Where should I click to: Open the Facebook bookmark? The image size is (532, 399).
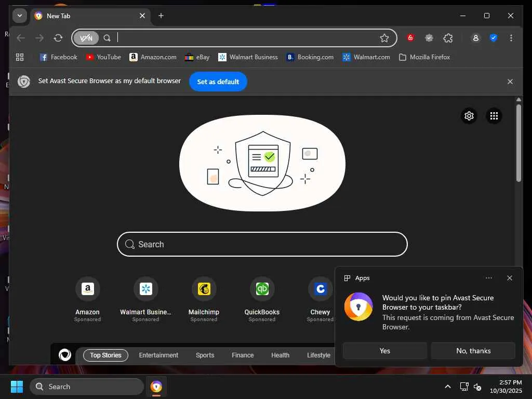tap(58, 57)
